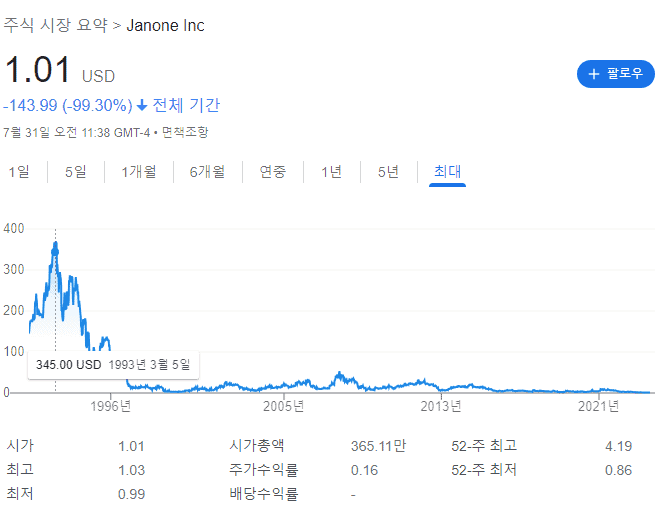
Task: Click the 345.00 USD chart tooltip
Action: tap(113, 365)
